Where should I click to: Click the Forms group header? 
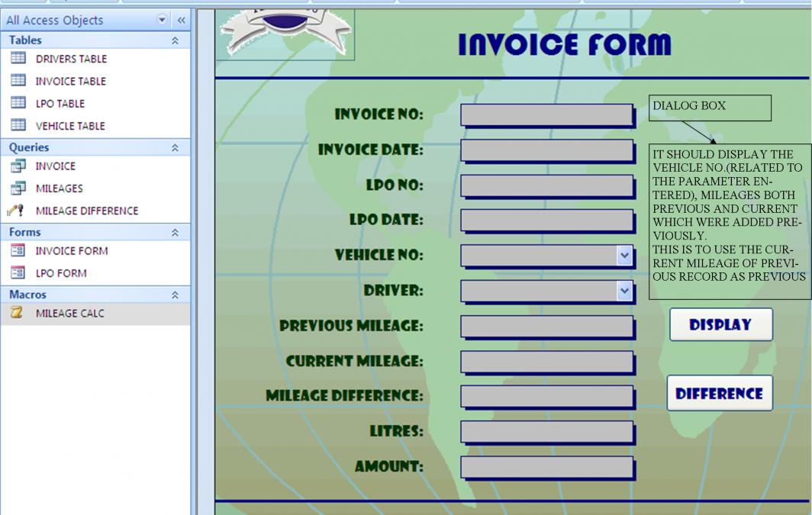coord(95,233)
